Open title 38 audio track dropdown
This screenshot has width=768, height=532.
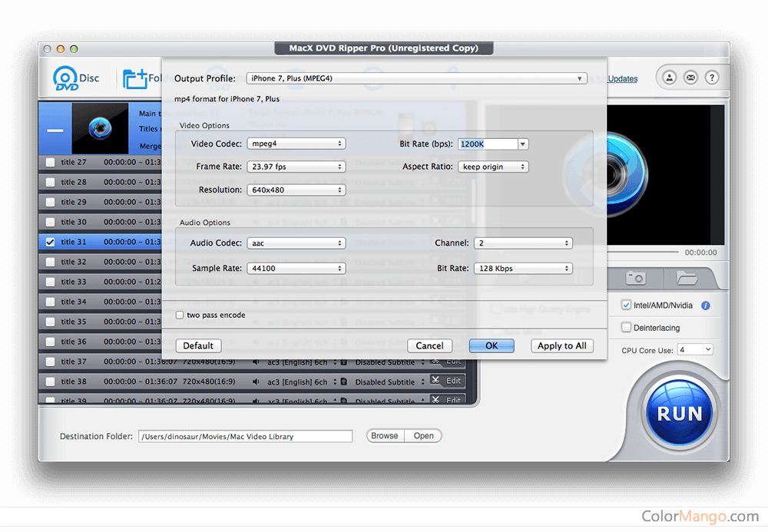302,382
